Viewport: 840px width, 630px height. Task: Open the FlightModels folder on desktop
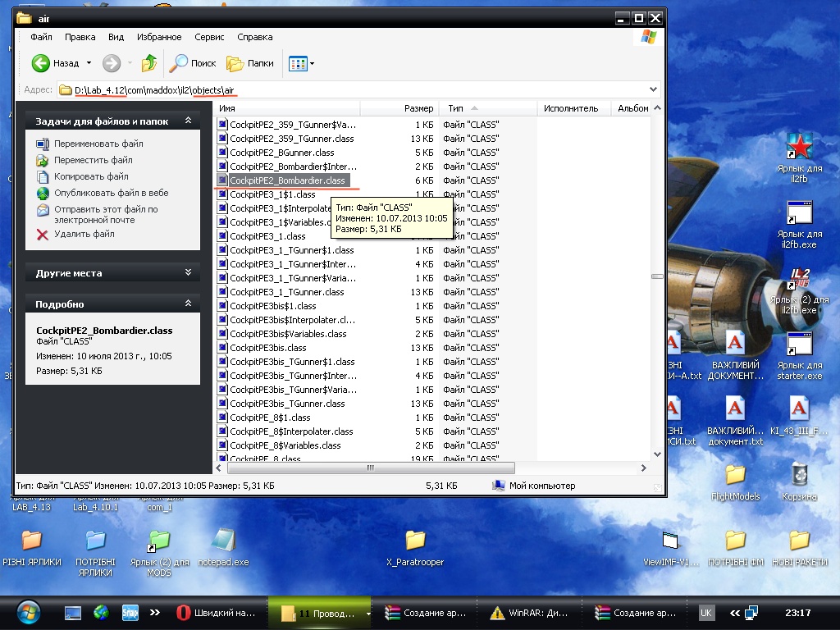click(735, 474)
